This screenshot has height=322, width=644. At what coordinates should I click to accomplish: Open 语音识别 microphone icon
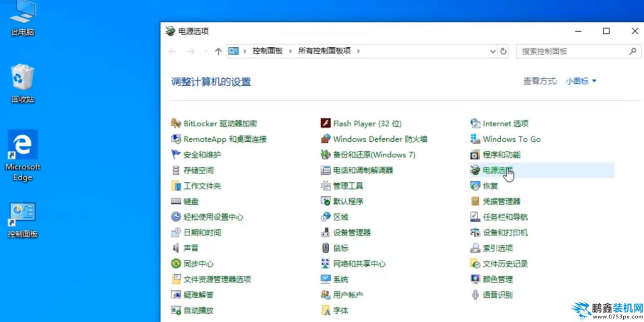click(475, 295)
